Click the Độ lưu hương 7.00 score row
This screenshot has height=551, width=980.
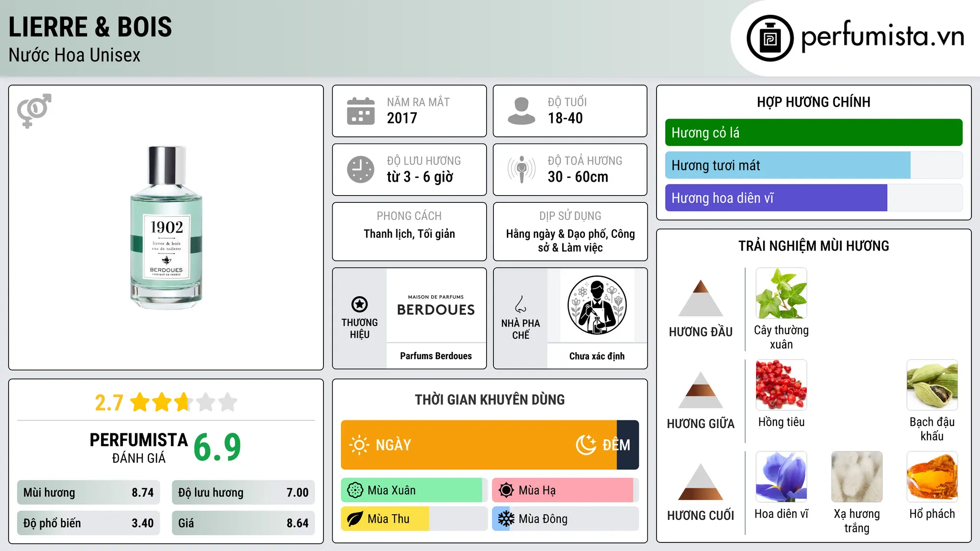(243, 492)
